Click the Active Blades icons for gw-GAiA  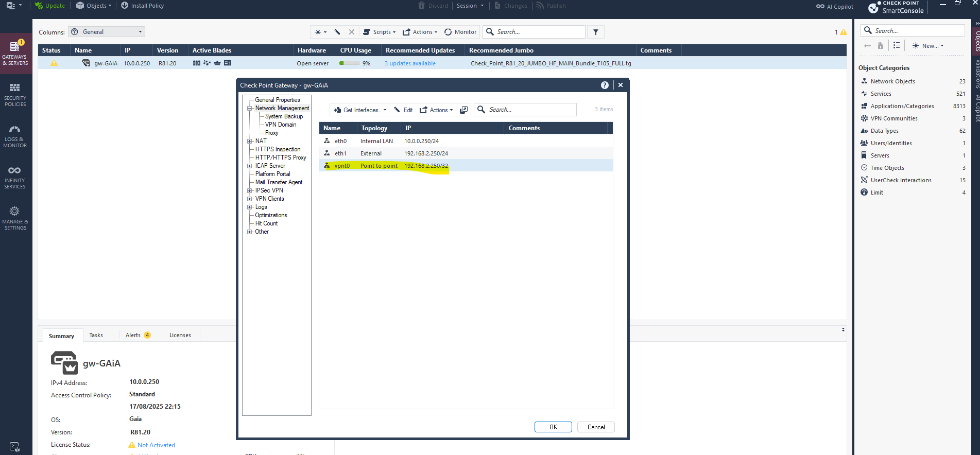(x=212, y=63)
